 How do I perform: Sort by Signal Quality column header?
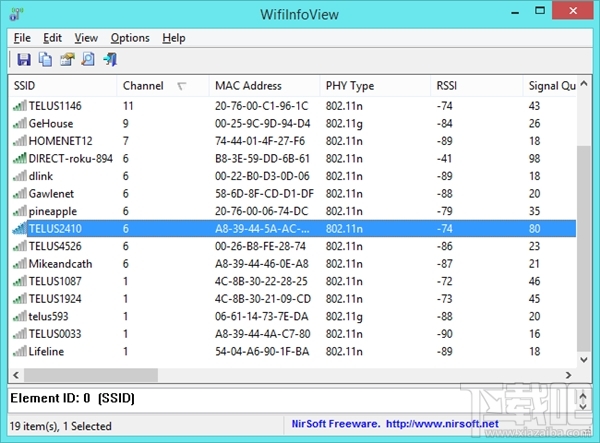[x=549, y=86]
